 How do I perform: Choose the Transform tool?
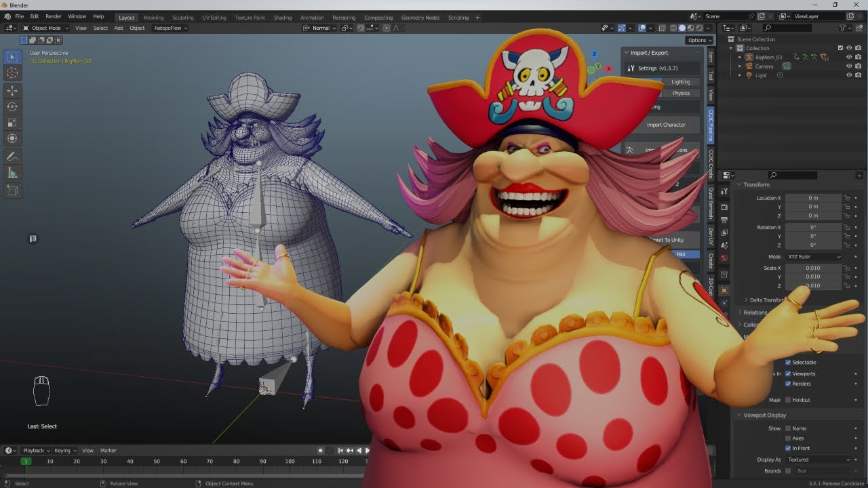click(x=12, y=139)
